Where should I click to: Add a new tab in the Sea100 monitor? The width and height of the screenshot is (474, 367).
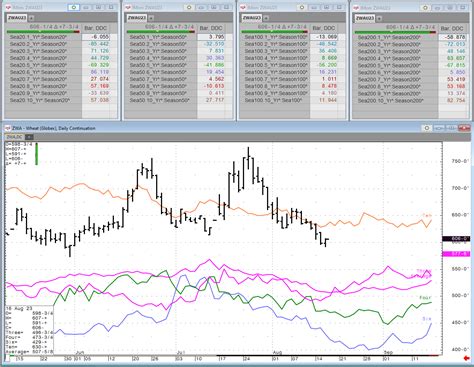pyautogui.click(x=266, y=18)
